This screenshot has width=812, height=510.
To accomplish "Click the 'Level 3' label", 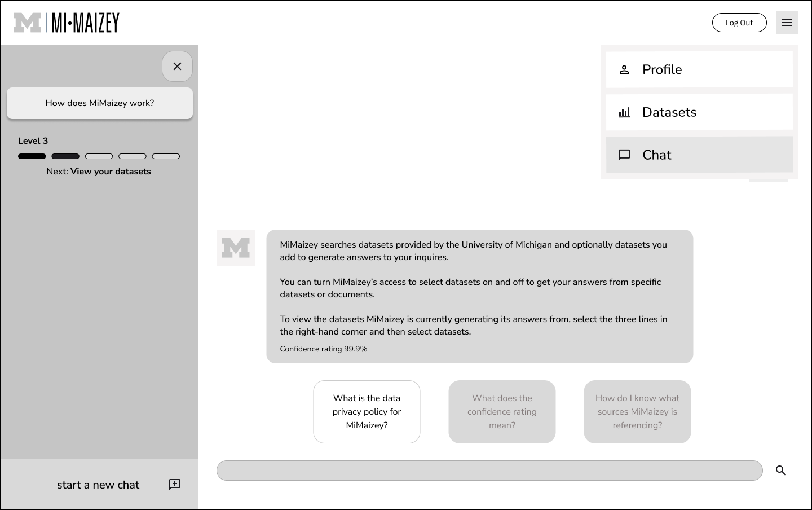I will [33, 141].
